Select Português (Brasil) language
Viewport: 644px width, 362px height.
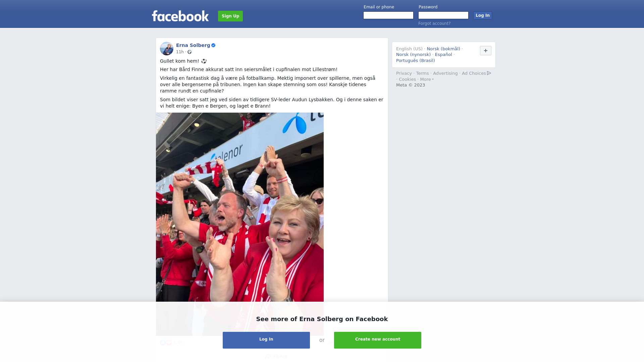(x=415, y=61)
